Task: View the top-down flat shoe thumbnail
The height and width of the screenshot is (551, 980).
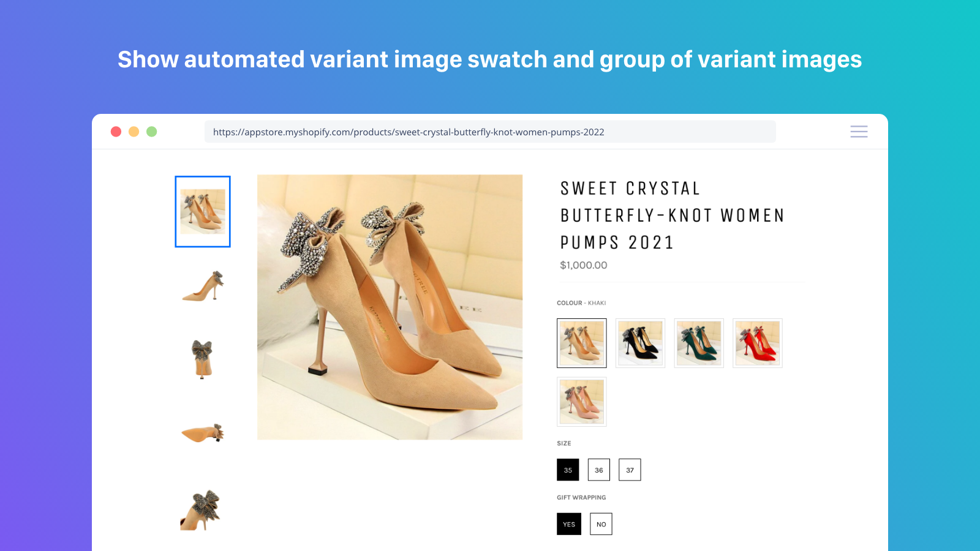Action: (203, 433)
